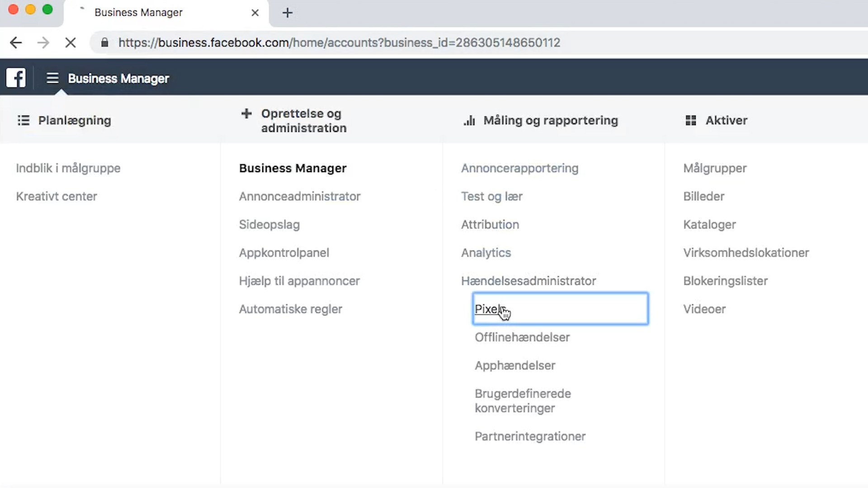Image resolution: width=868 pixels, height=488 pixels.
Task: Stop page loading with the X button
Action: [x=71, y=42]
